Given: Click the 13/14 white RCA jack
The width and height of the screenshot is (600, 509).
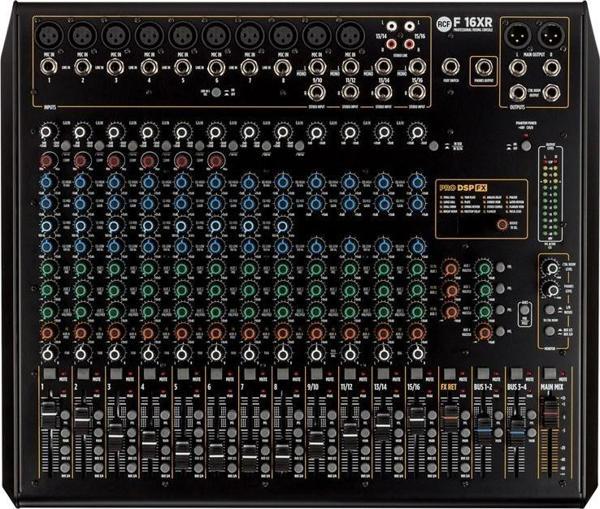Looking at the screenshot, I should (x=391, y=26).
